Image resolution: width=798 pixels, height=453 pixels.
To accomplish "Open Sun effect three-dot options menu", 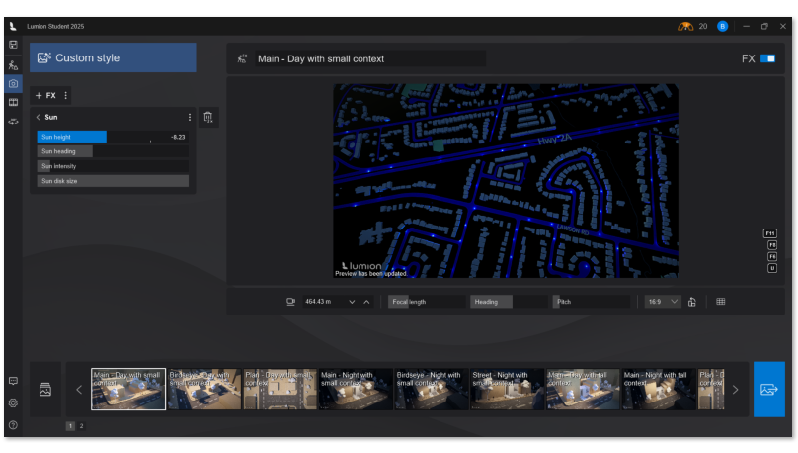I will (189, 117).
